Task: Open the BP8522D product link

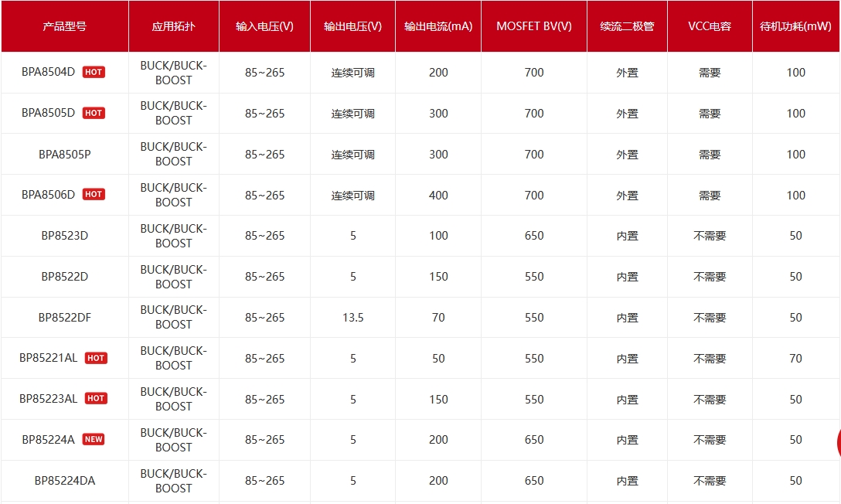Action: point(65,277)
